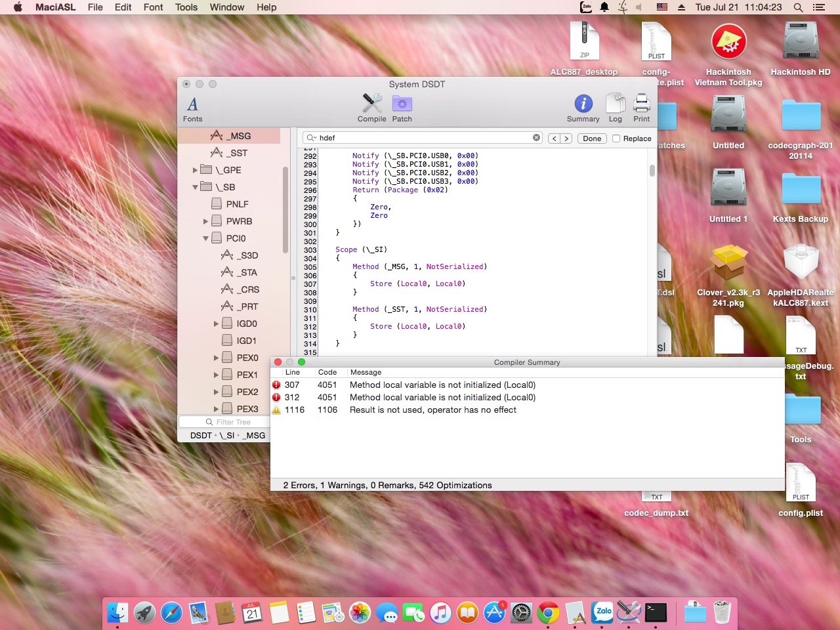Viewport: 840px width, 630px height.
Task: Expand the \_GPE tree node
Action: [x=195, y=170]
